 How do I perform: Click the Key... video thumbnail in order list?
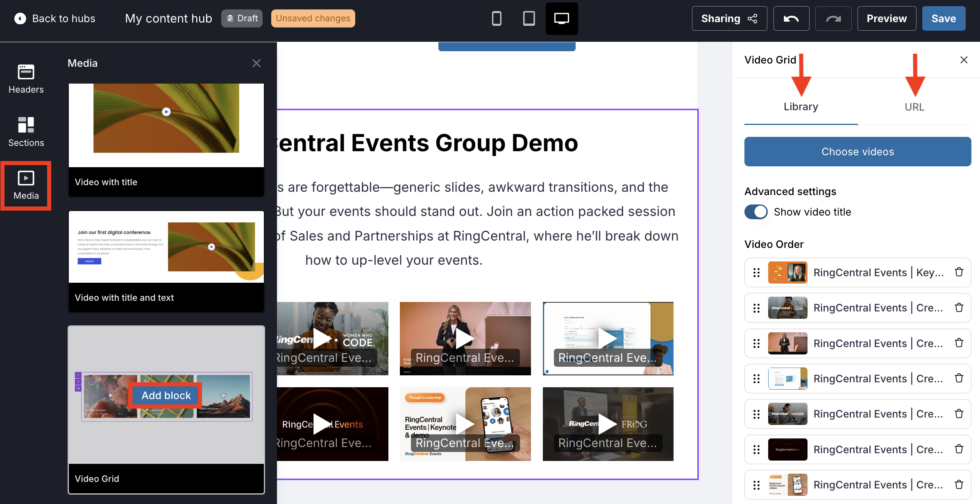coord(787,272)
